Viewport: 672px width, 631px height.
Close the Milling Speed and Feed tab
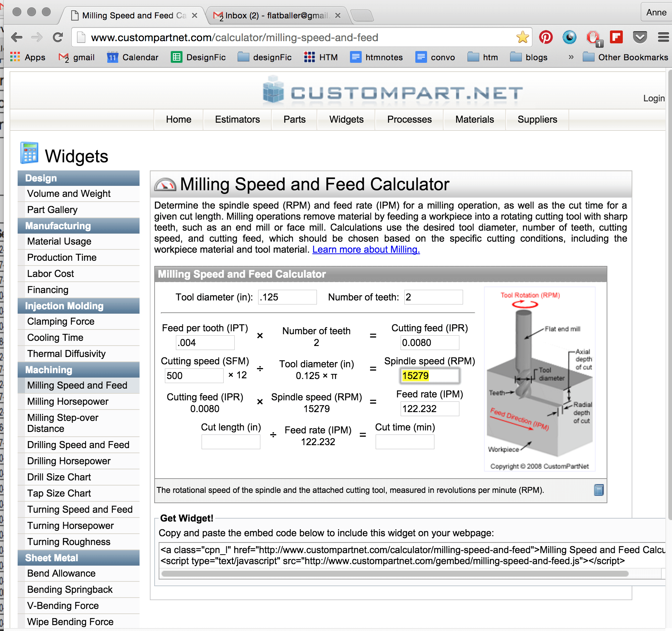coord(195,15)
